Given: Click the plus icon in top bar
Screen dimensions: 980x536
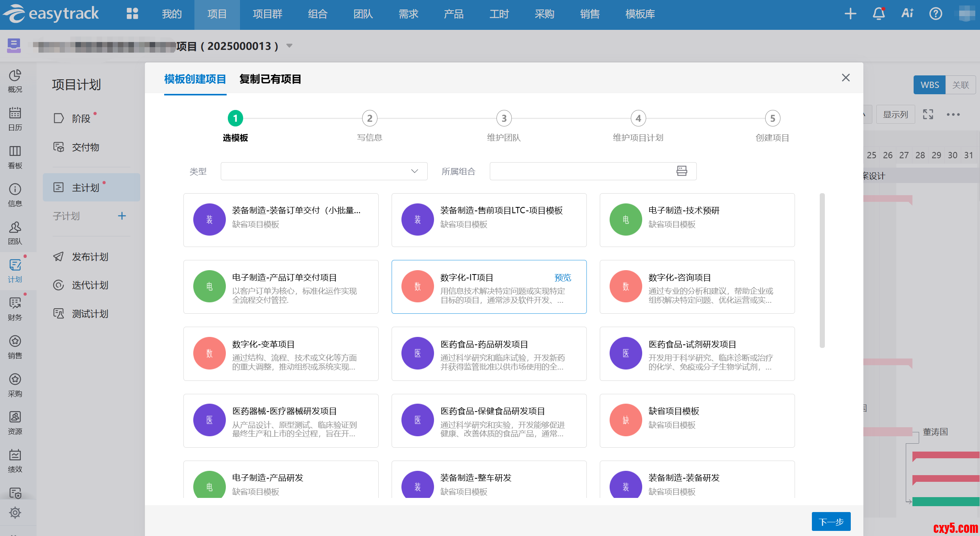Looking at the screenshot, I should click(x=850, y=14).
